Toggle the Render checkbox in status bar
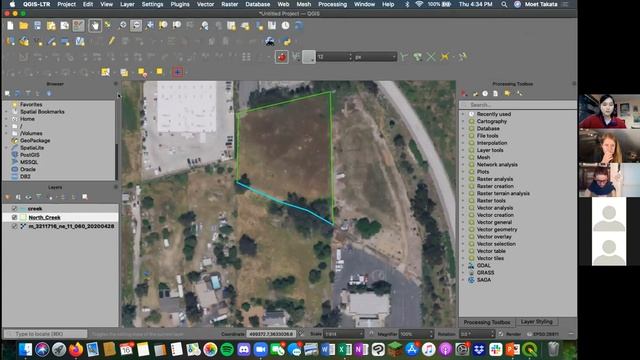Viewport: 640px width, 360px height. click(501, 334)
